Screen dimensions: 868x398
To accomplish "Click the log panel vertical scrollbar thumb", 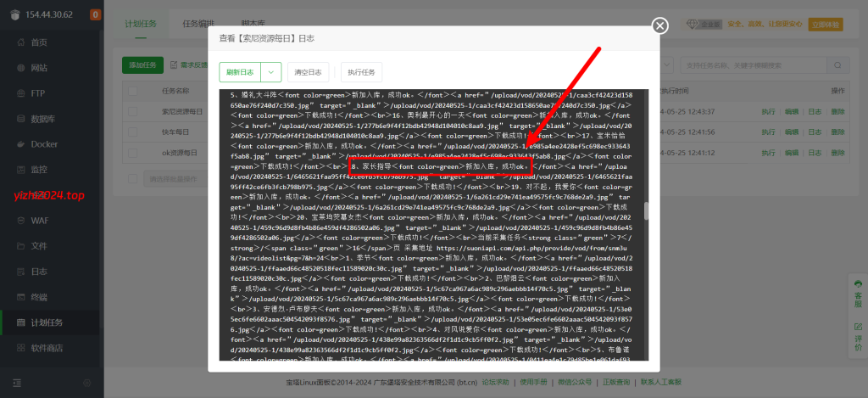I will pos(647,210).
